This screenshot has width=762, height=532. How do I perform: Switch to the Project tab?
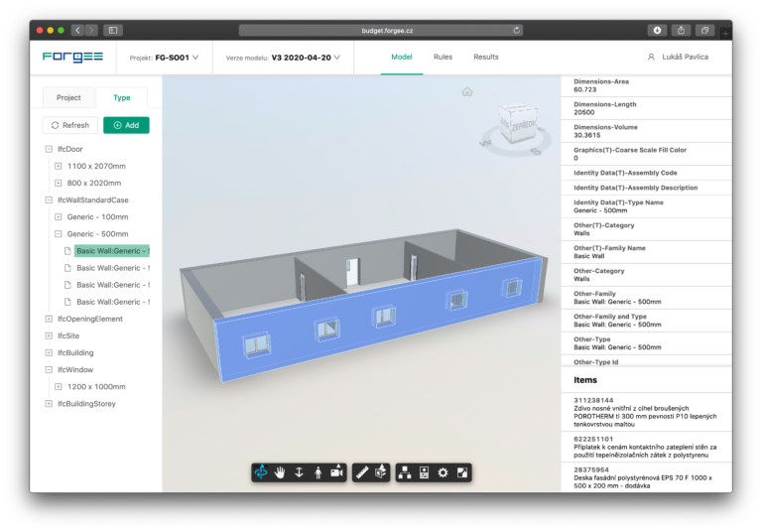click(x=68, y=97)
